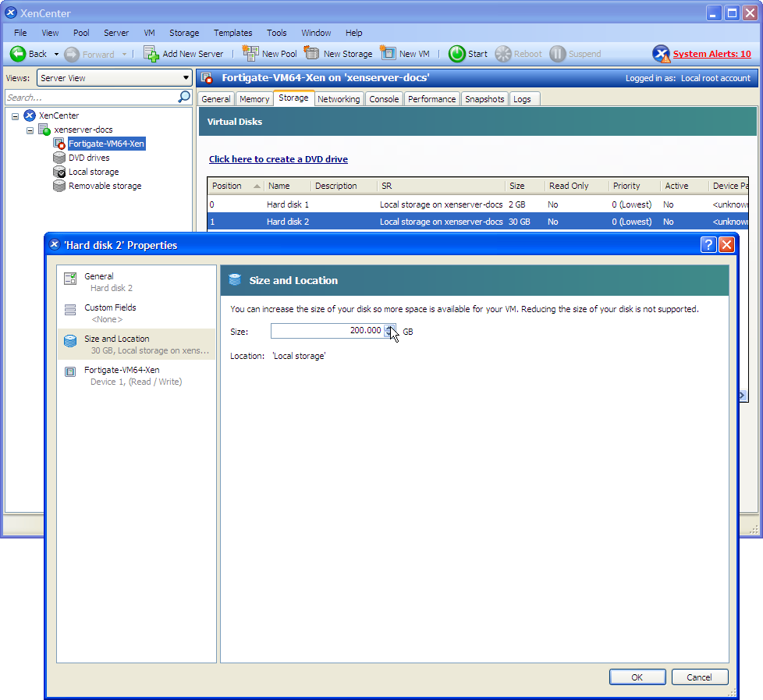763x700 pixels.
Task: Switch to the General tab
Action: point(215,99)
